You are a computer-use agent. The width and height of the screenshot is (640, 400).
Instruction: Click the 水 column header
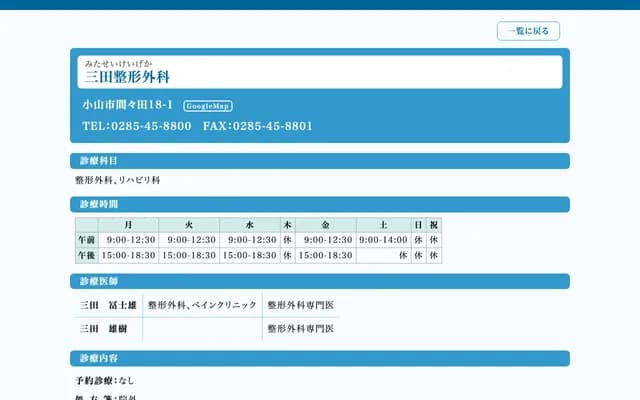click(x=250, y=225)
